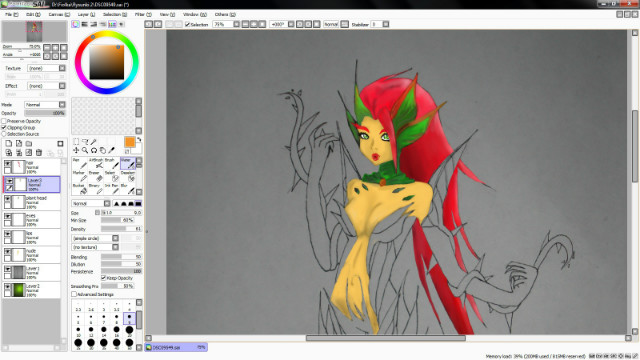Select the Binary pen tool

coord(96,189)
